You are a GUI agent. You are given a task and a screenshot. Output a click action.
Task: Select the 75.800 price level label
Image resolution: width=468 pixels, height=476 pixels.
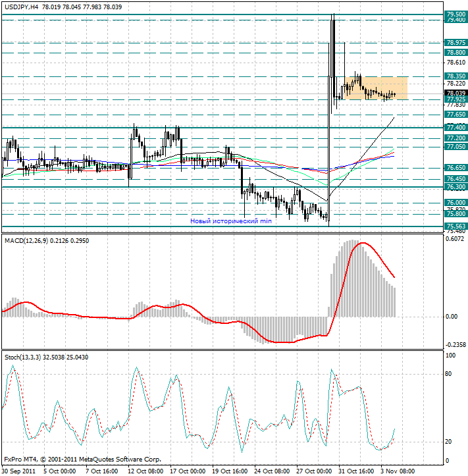[456, 214]
